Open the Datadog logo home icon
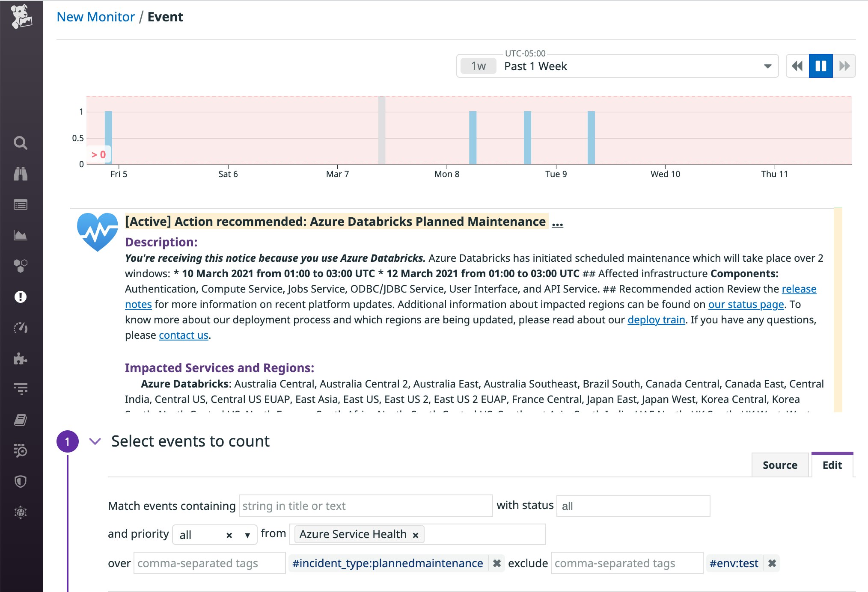 [21, 17]
